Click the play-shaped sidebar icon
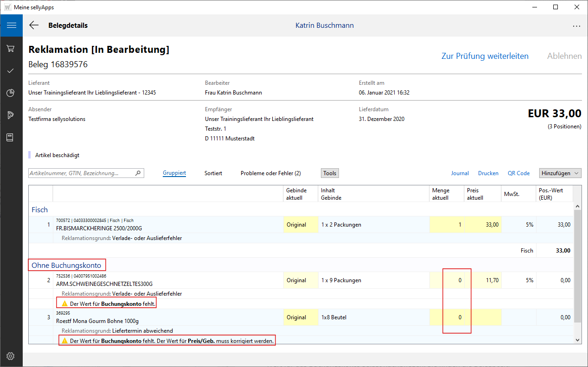Image resolution: width=588 pixels, height=367 pixels. coord(11,115)
